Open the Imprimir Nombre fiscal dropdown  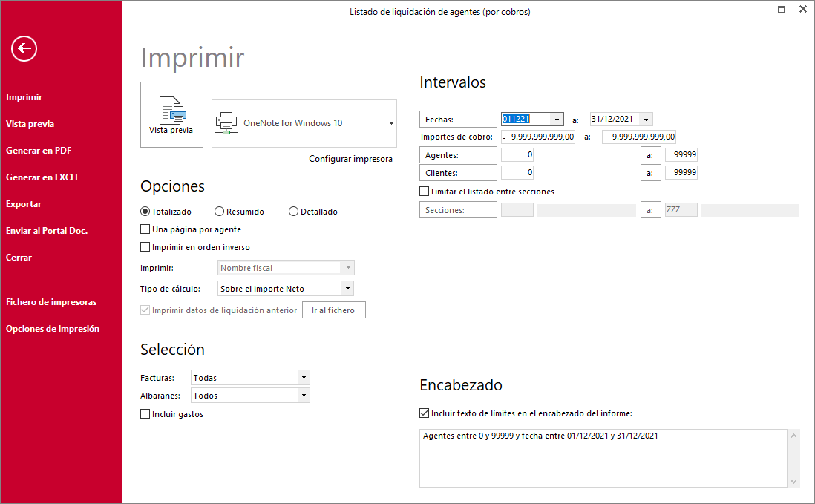click(348, 267)
